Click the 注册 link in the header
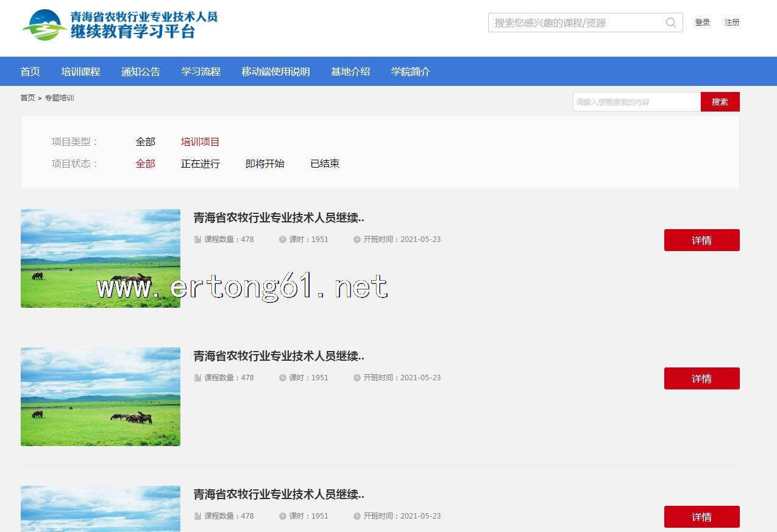The image size is (777, 532). pos(732,23)
